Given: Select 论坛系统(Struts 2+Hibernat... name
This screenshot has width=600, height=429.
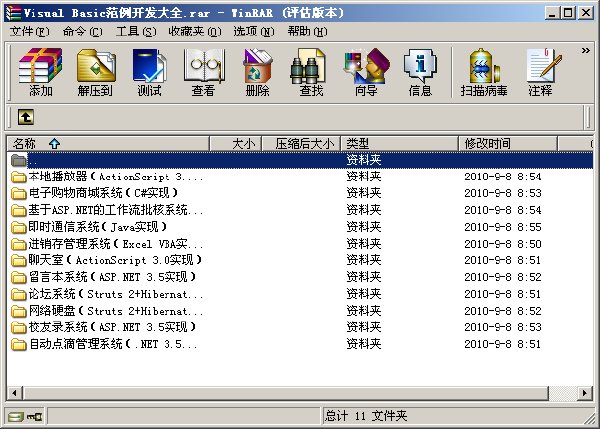Looking at the screenshot, I should 116,294.
